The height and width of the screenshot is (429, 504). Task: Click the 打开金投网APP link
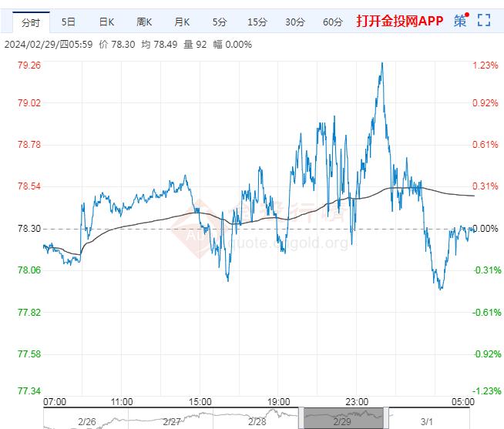400,22
